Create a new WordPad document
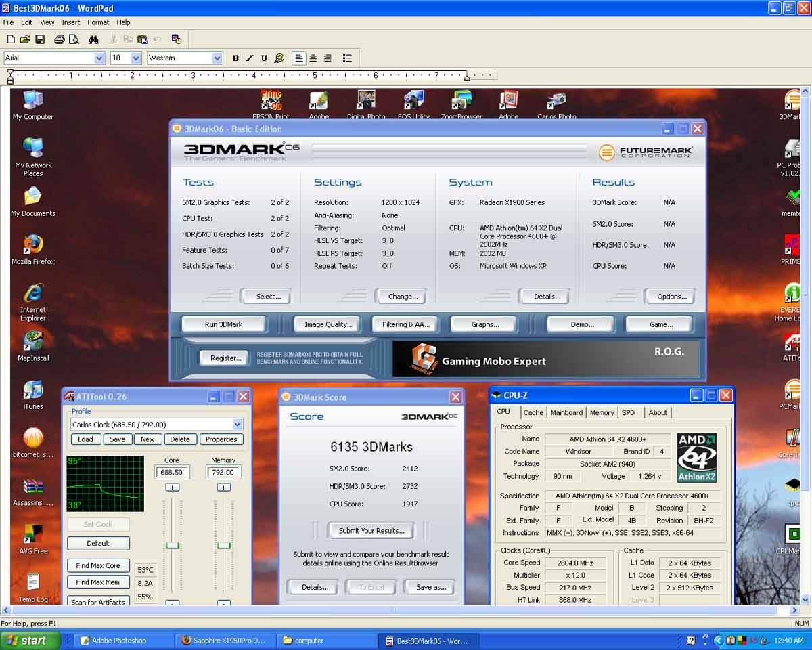The image size is (812, 650). (x=9, y=39)
